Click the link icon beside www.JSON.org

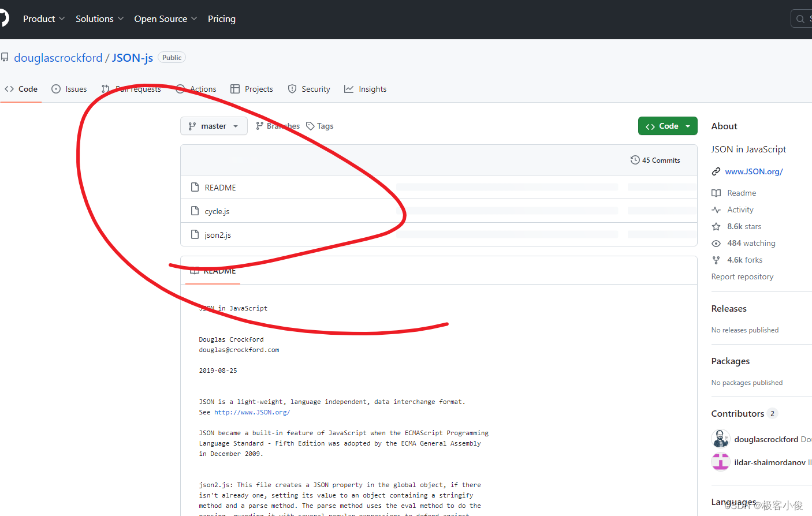(x=716, y=171)
